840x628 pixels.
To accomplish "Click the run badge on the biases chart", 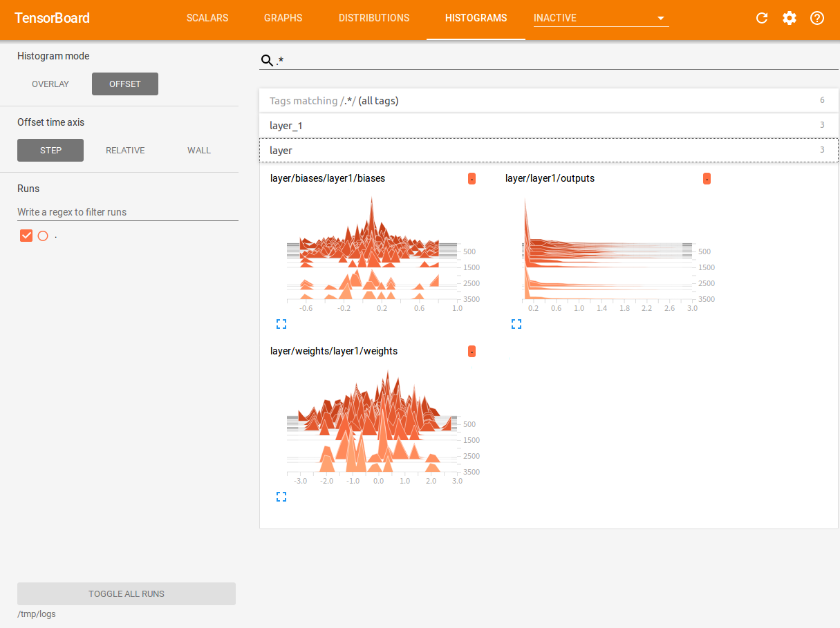I will [x=472, y=178].
